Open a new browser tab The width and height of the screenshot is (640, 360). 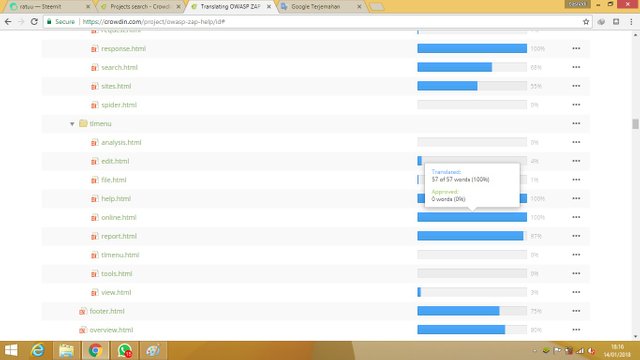point(377,7)
